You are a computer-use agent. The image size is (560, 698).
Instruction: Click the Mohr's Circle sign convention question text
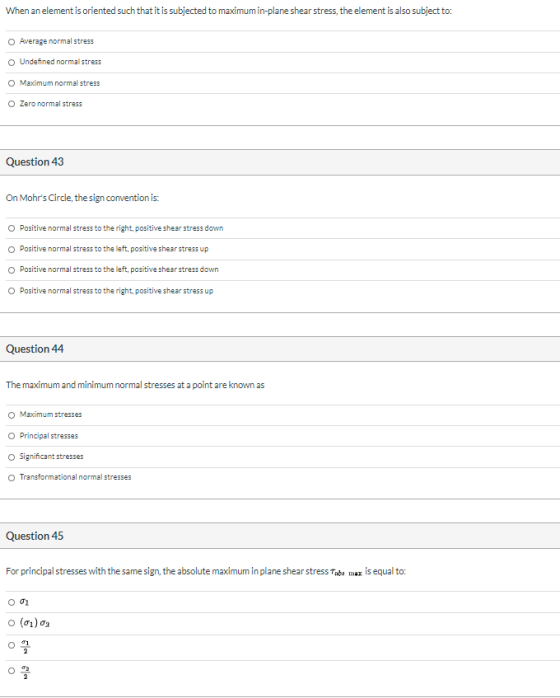pos(82,198)
